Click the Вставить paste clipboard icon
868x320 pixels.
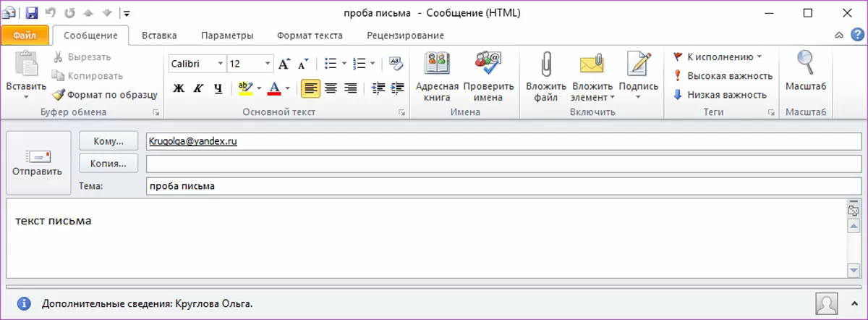click(26, 64)
